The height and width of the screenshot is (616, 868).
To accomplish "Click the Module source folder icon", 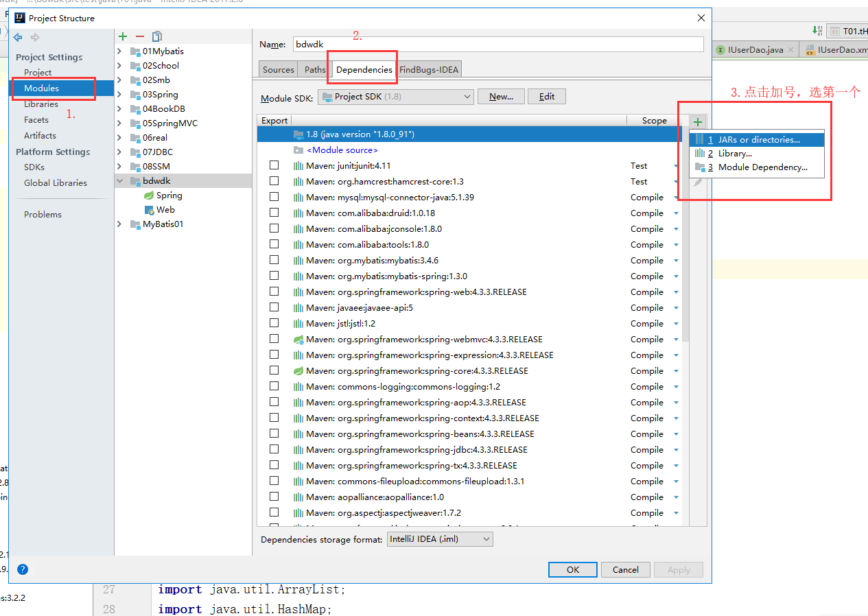I will click(x=298, y=150).
